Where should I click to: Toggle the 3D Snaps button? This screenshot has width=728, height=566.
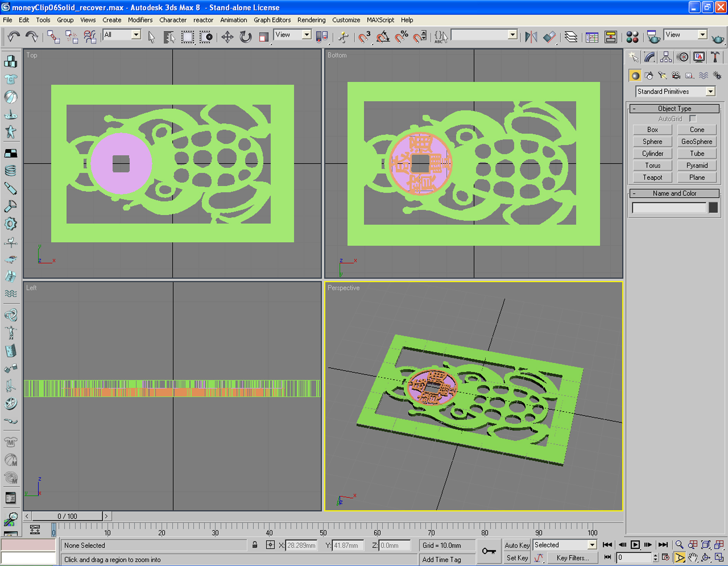coord(364,37)
